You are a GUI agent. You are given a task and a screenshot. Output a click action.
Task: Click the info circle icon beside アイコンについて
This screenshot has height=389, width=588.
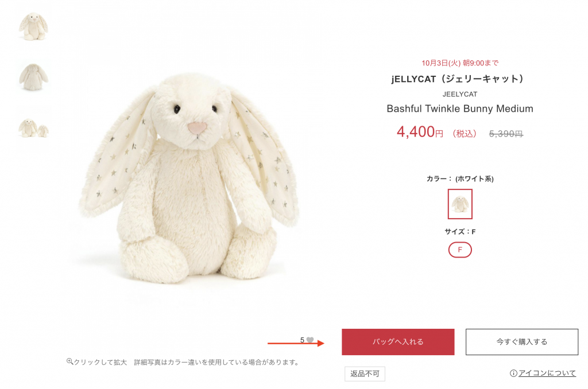(x=513, y=374)
